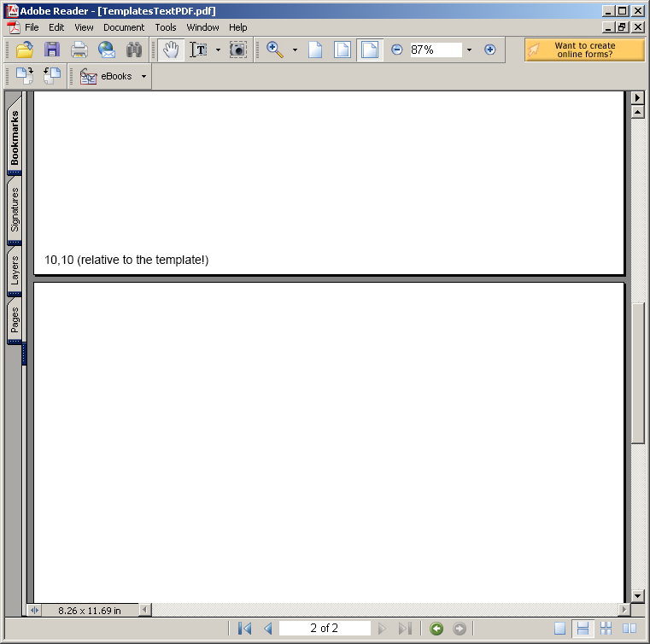Image resolution: width=650 pixels, height=644 pixels.
Task: Open the View menu
Action: coord(84,27)
